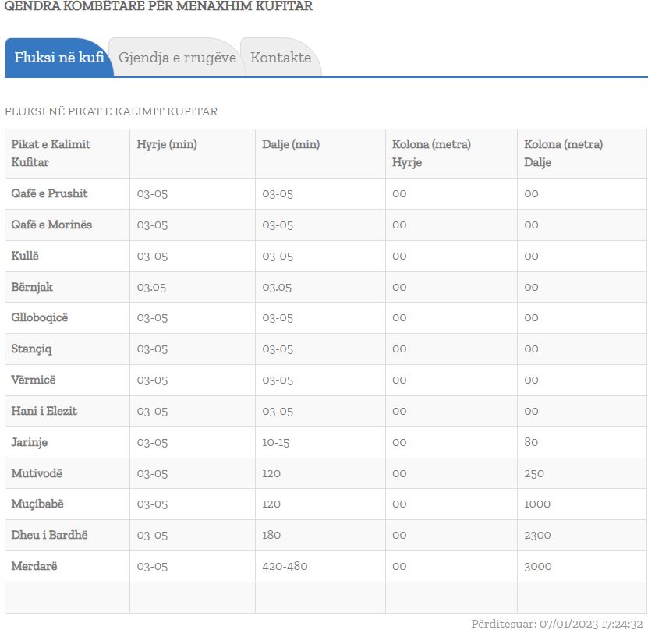Open the Kontakte tab
The image size is (655, 644).
point(281,58)
